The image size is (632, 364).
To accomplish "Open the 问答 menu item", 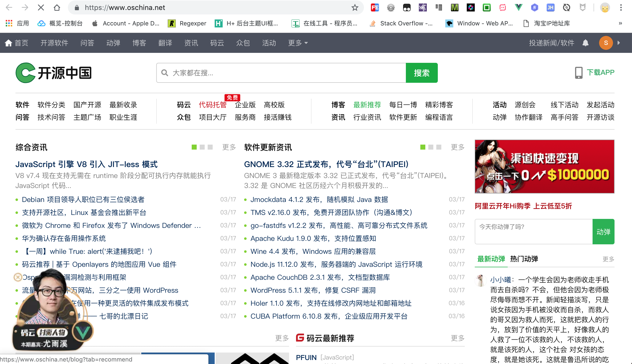I will [87, 43].
